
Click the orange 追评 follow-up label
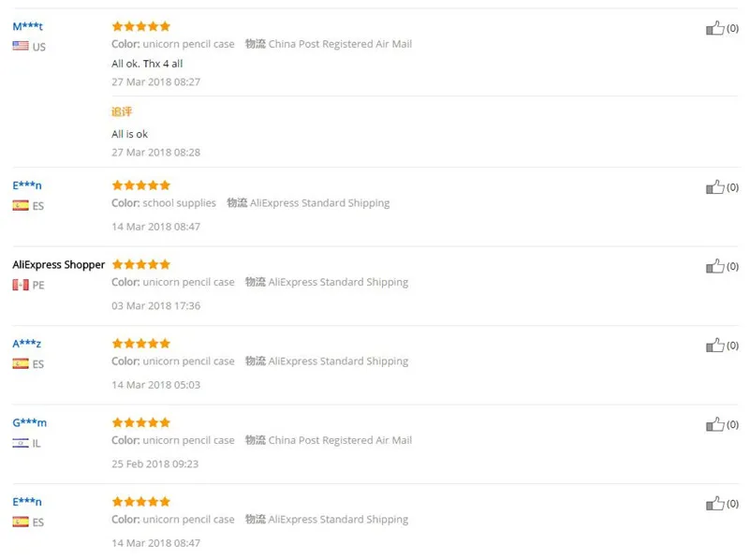(x=122, y=111)
